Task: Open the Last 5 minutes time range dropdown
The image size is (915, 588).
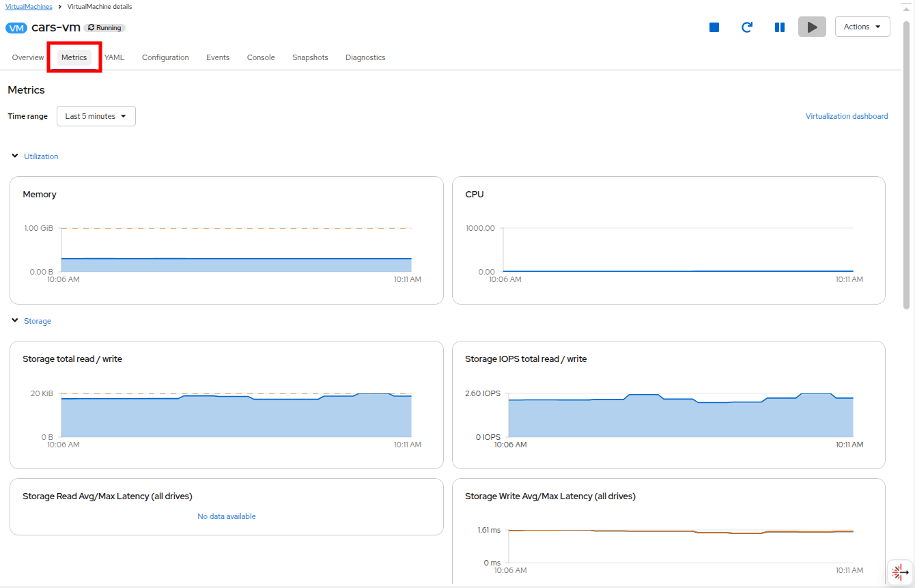Action: (96, 116)
